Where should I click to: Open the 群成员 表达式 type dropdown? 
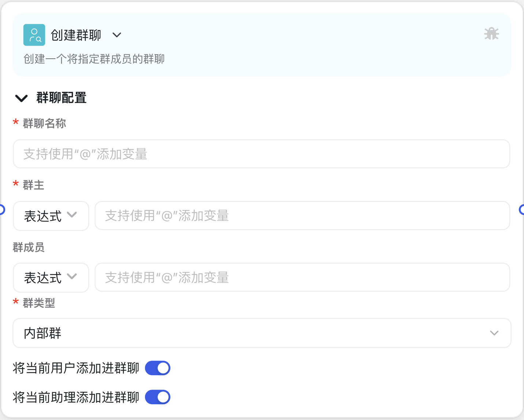[51, 277]
